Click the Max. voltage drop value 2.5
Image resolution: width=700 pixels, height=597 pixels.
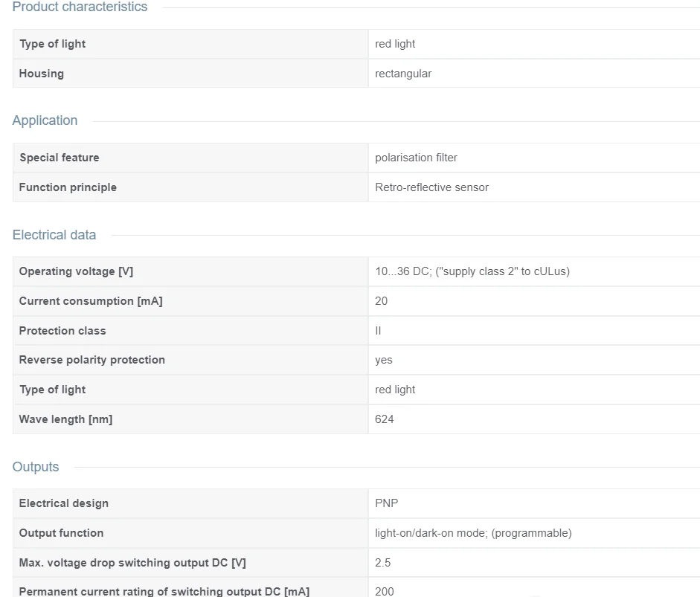click(383, 563)
